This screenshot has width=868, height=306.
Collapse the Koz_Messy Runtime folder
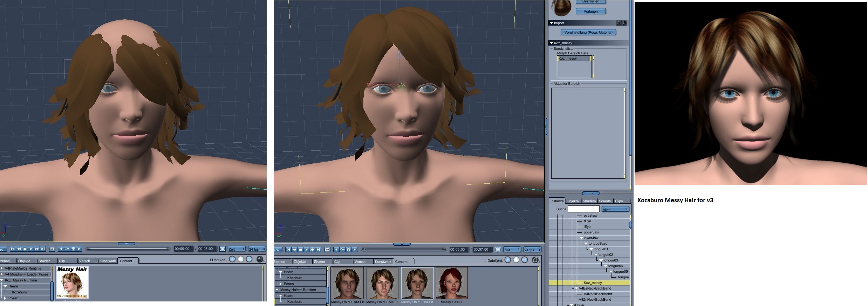click(x=2, y=280)
